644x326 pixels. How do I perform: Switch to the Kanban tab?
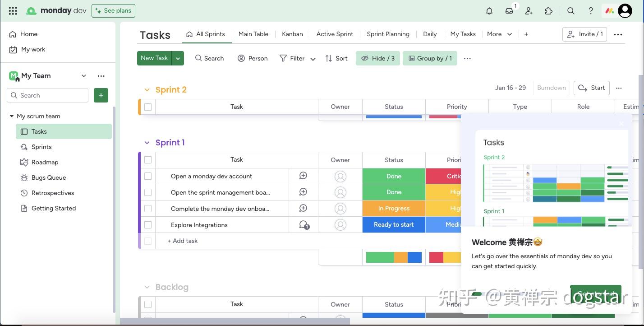click(292, 34)
